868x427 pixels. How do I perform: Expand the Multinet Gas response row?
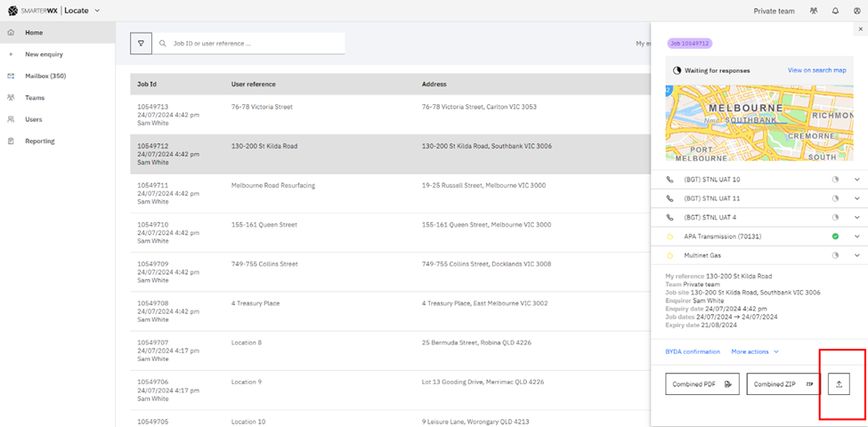coord(857,256)
